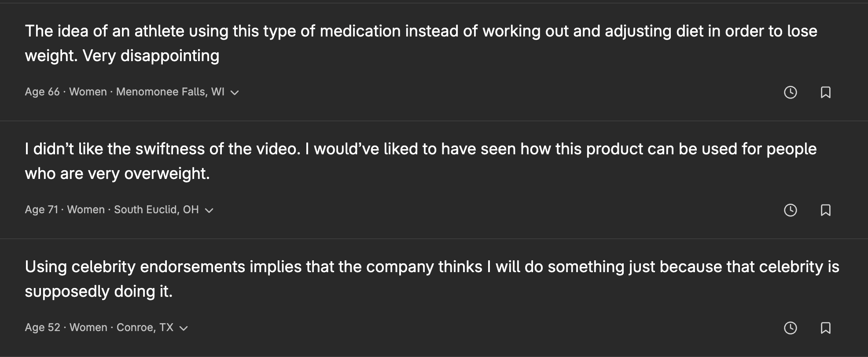Image resolution: width=868 pixels, height=357 pixels.
Task: Click the Women label in Age 52 row
Action: pyautogui.click(x=88, y=328)
